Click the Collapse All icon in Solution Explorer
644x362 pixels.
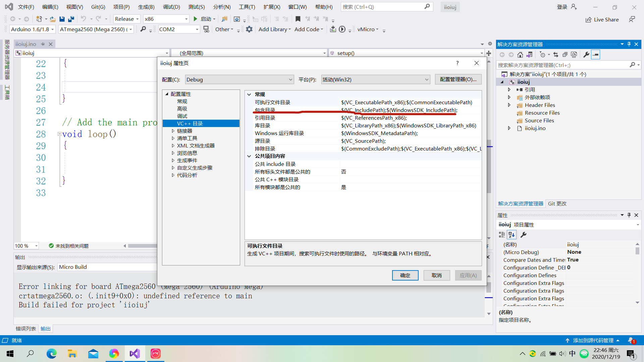pyautogui.click(x=565, y=55)
